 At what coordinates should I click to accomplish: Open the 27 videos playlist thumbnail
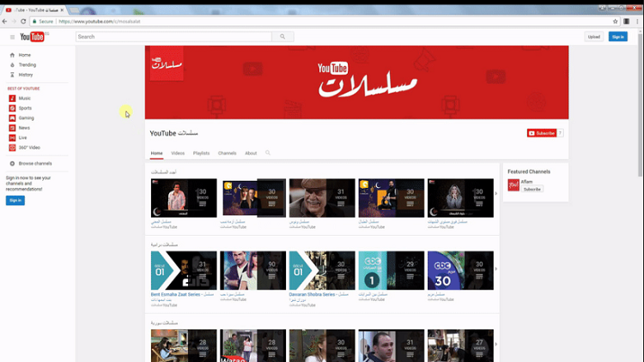pos(460,346)
